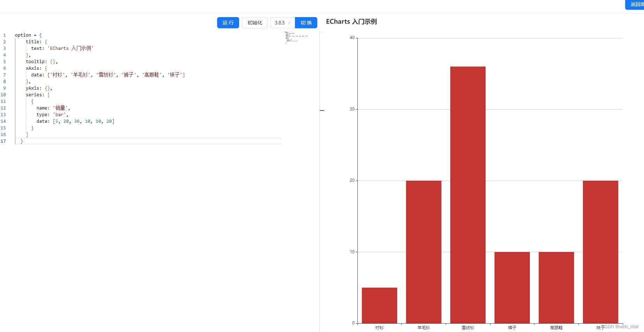Click the data: [5, 20, 36...] line
Screen dimensions: 644x332
coord(75,121)
